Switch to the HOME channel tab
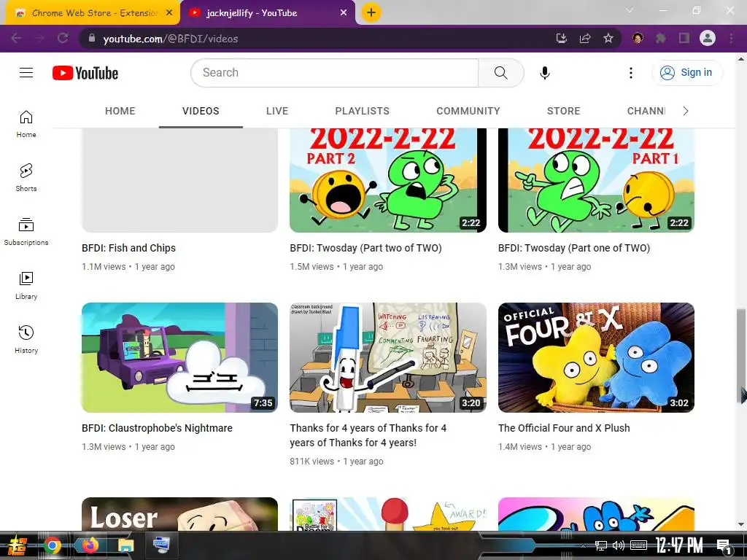This screenshot has width=747, height=560. click(120, 111)
